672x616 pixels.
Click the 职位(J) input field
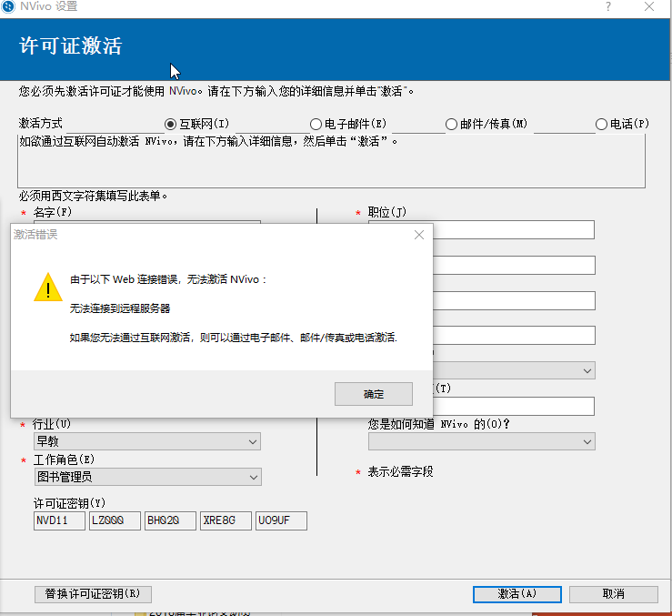(514, 229)
